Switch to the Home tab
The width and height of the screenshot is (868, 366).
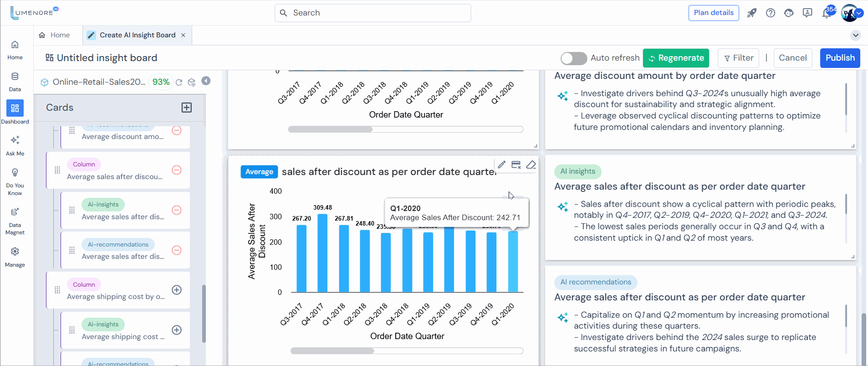point(55,35)
